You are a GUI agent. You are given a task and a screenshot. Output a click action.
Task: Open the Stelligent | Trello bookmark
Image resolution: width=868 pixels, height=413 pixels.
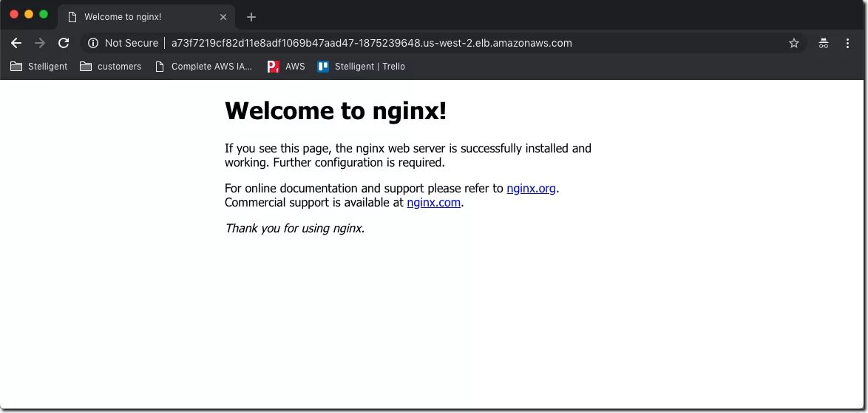click(x=361, y=67)
